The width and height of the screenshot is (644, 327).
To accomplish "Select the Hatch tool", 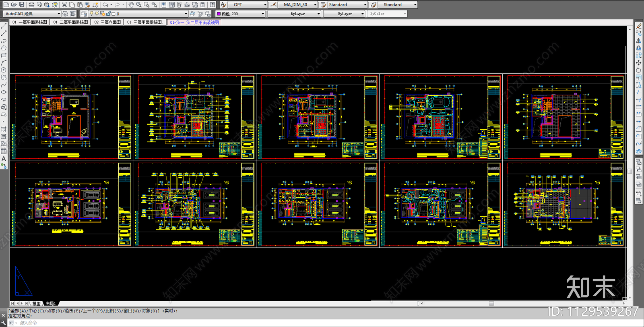I will tap(4, 129).
